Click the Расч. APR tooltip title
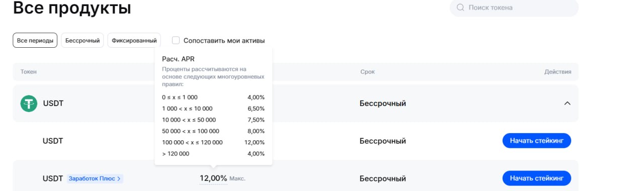 [178, 59]
